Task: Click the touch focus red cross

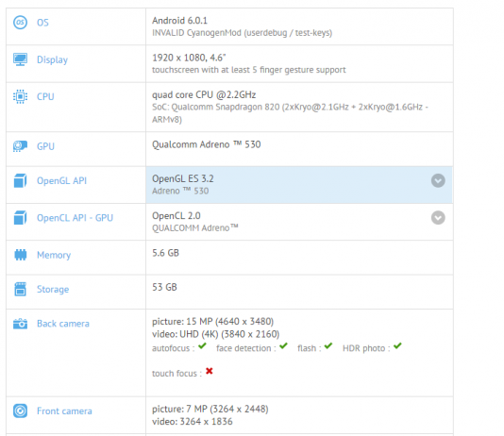Action: [x=210, y=371]
